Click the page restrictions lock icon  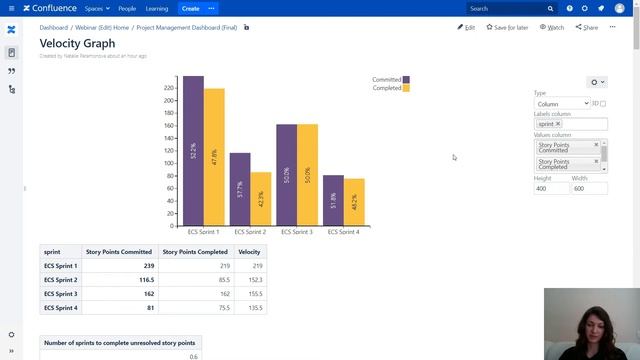246,27
